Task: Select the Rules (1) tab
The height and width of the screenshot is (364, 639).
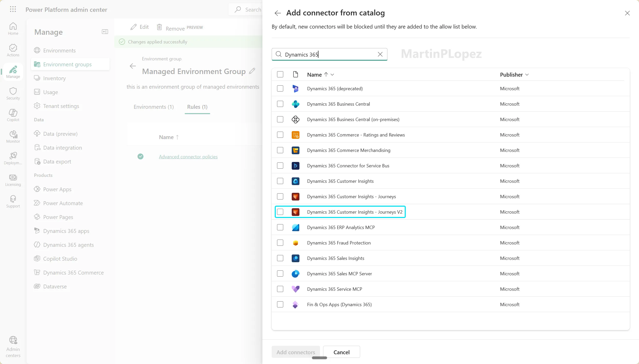Action: (x=197, y=107)
